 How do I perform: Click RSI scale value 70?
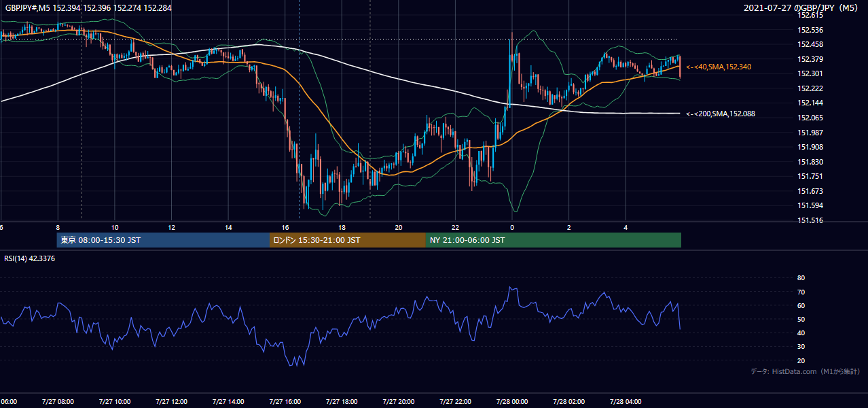coord(801,292)
